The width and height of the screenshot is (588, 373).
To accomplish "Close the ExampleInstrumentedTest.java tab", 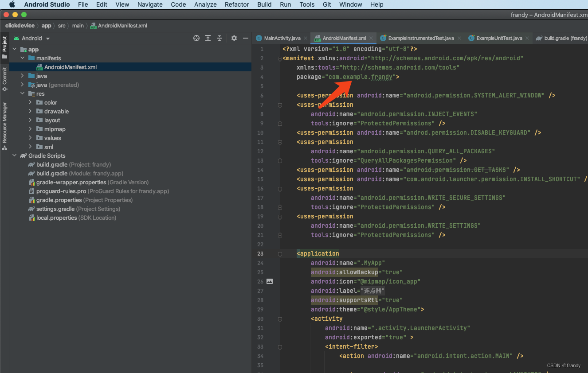I will coord(459,38).
